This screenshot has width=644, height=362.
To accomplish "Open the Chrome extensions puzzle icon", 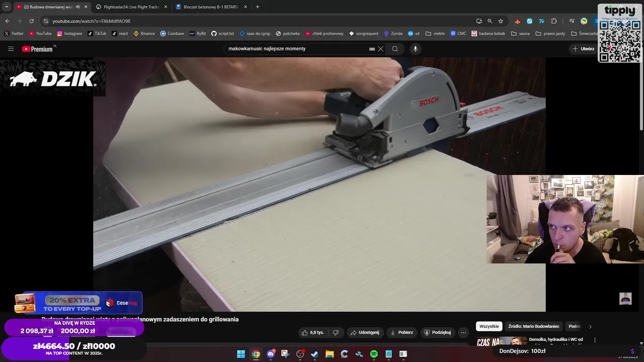I will (554, 21).
